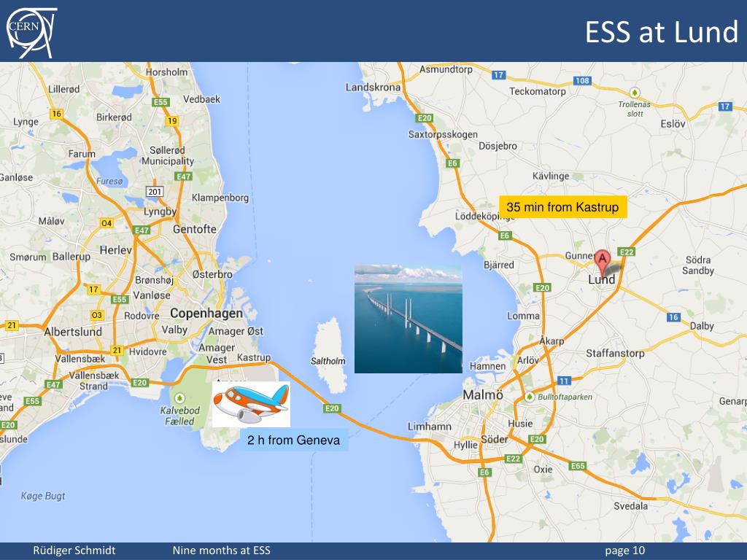Screen dimensions: 747x560
Task: Click the 'Eslöv' town label
Action: (673, 124)
